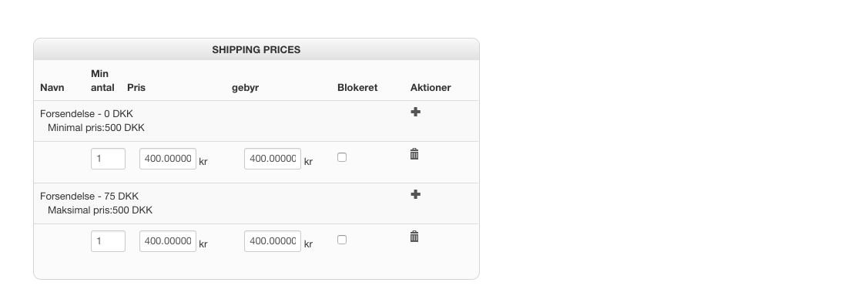Delete price row under Forsendelse - 0 DKK
Viewport: 868px width, 299px height.
[x=414, y=154]
